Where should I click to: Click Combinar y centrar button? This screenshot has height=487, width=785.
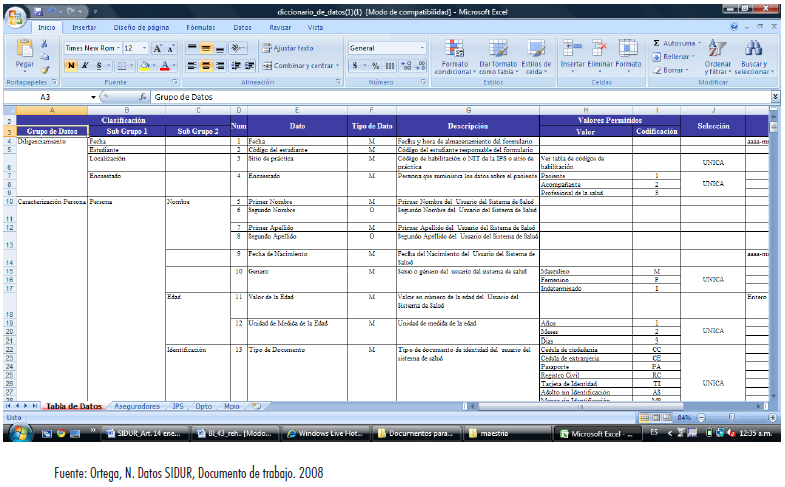click(298, 65)
